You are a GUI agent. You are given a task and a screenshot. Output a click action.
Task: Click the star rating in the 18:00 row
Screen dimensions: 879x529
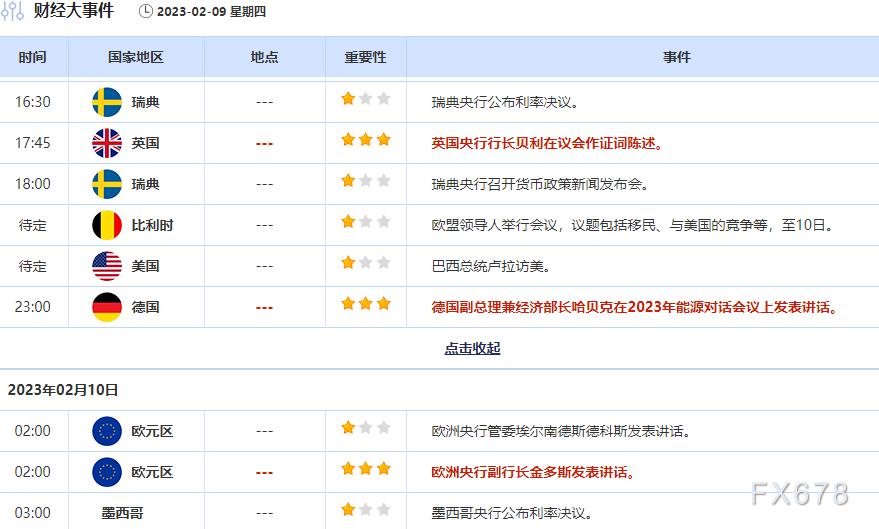(x=366, y=180)
